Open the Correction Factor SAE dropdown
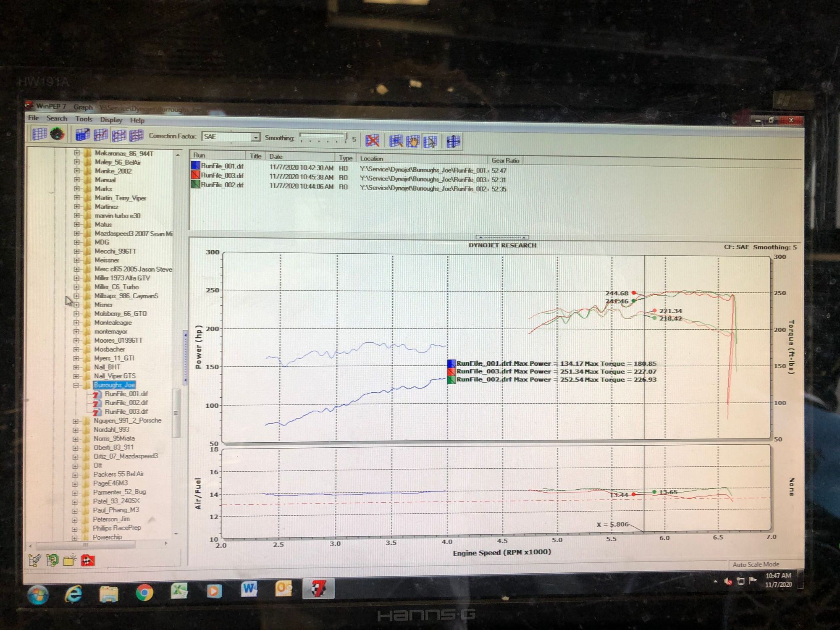 point(255,137)
